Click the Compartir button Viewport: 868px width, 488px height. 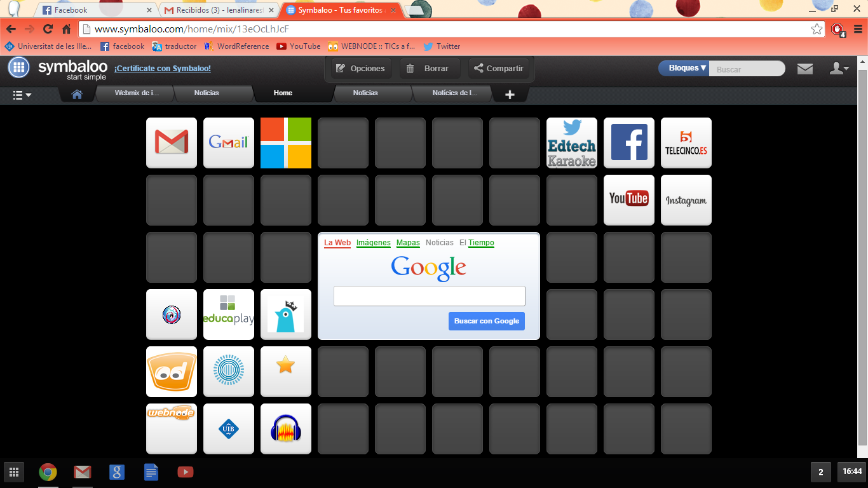click(x=499, y=69)
